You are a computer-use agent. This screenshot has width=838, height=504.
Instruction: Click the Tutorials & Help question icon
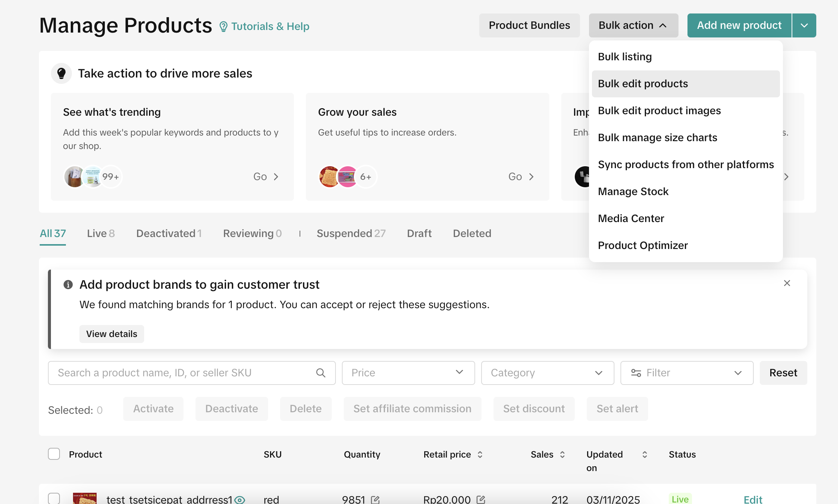pos(224,27)
